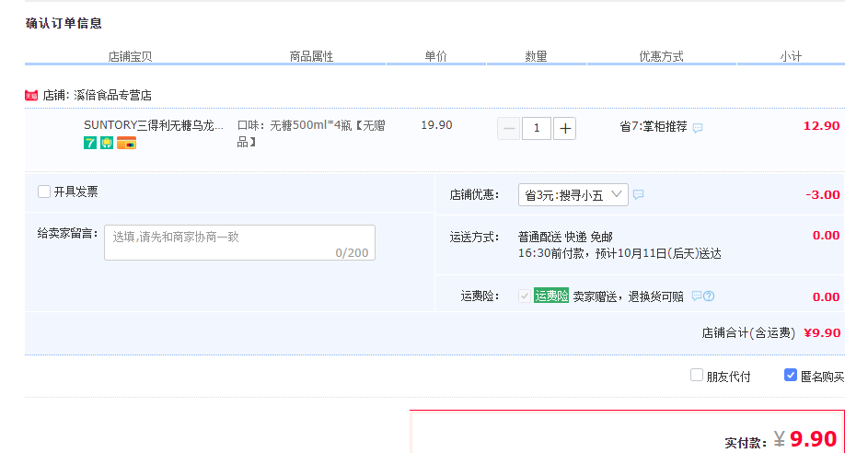Open the comment bubble beside 掌柜推荐

point(698,128)
